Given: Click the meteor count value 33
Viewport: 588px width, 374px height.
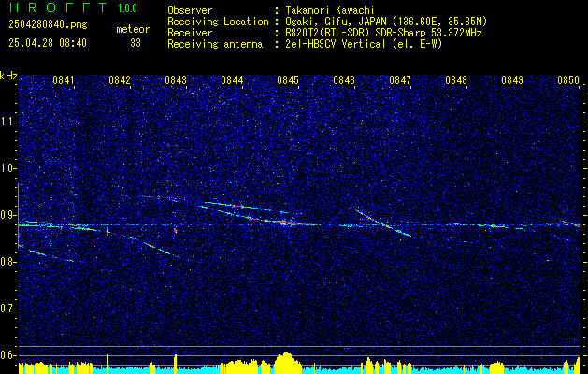Looking at the screenshot, I should [136, 43].
